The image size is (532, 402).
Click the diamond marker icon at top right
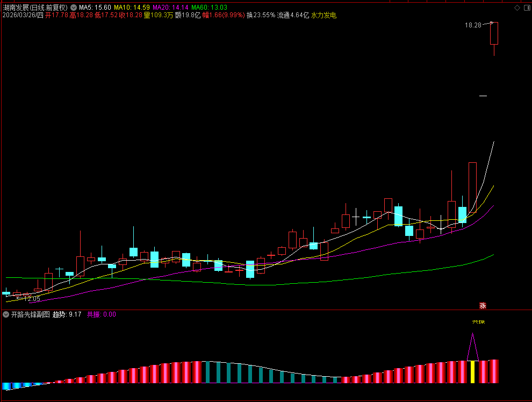point(517,8)
